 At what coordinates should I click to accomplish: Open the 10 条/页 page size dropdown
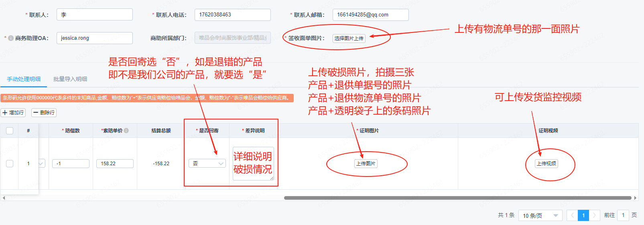pos(540,215)
